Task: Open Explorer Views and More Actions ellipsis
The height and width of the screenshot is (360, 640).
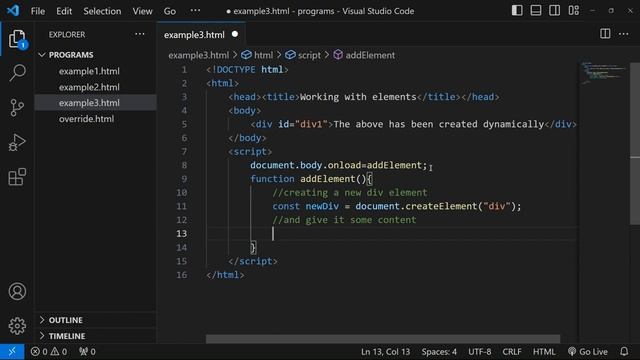Action: click(140, 34)
